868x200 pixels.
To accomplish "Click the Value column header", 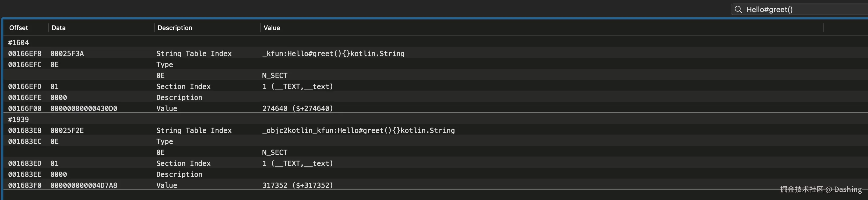I will coord(271,28).
